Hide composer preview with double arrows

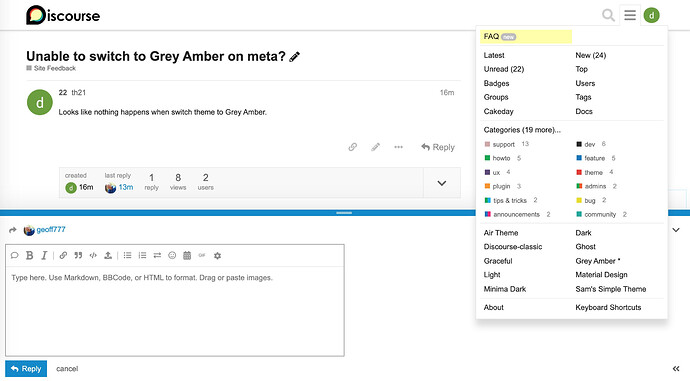tap(676, 369)
